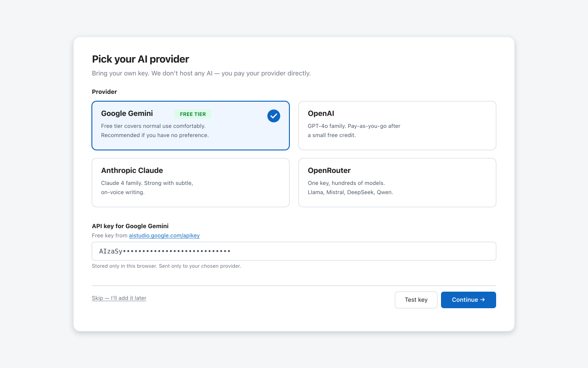Click the Claude 4 family description

pos(147,187)
